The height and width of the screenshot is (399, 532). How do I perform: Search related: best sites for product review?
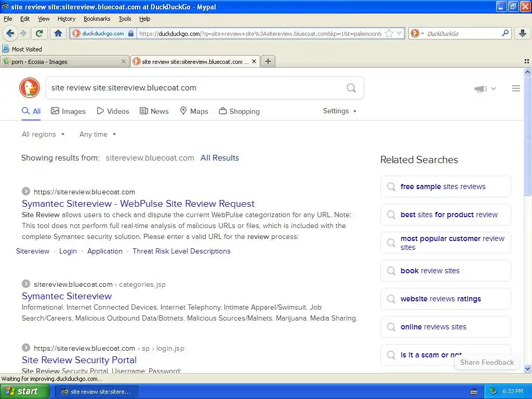click(x=445, y=215)
